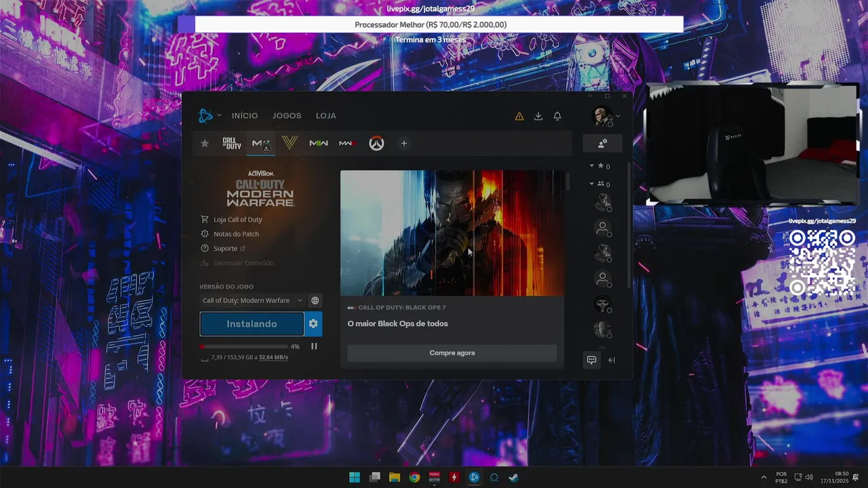The image size is (868, 488).
Task: Click the yellow warning triangle icon
Action: (x=519, y=116)
